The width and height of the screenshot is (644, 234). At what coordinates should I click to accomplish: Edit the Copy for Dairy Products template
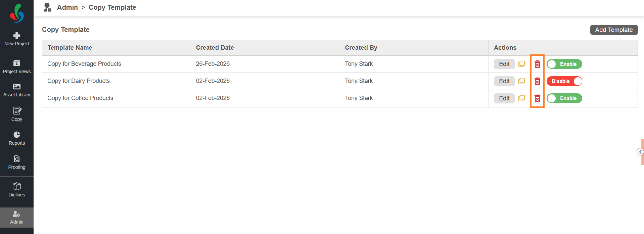pos(504,81)
